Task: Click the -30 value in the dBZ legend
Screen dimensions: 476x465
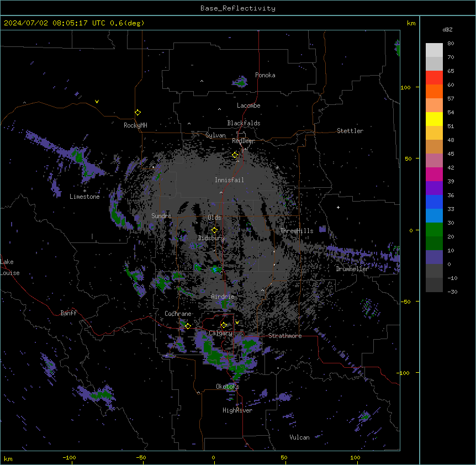Action: (x=452, y=292)
